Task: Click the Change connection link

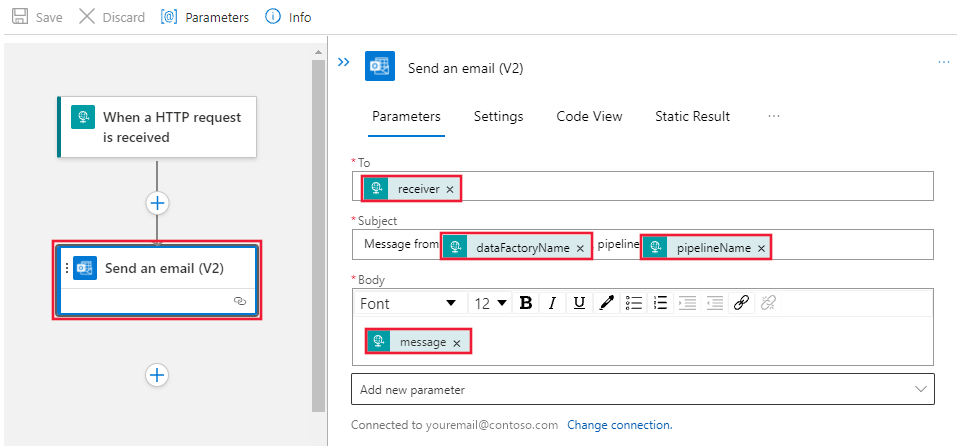Action: coord(620,425)
